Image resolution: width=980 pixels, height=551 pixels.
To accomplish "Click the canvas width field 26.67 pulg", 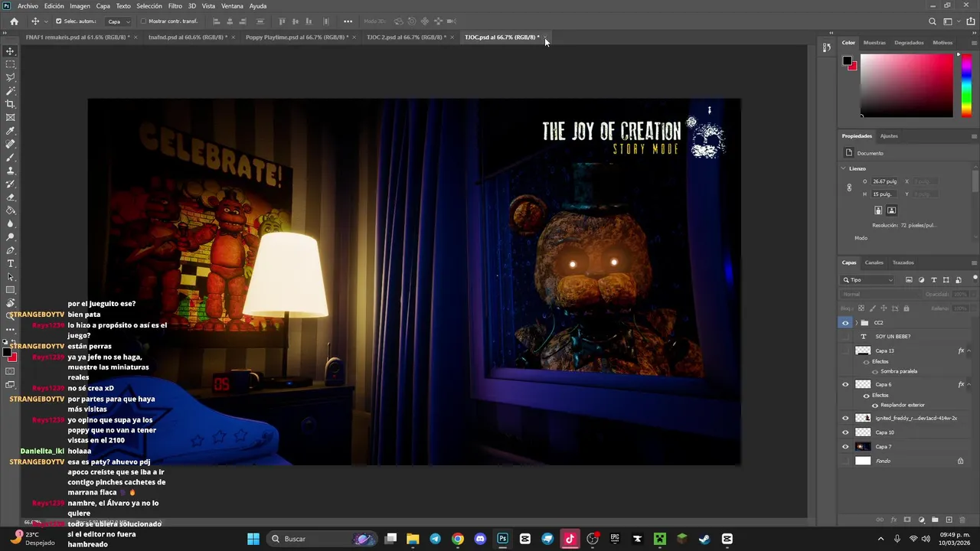I will point(885,181).
